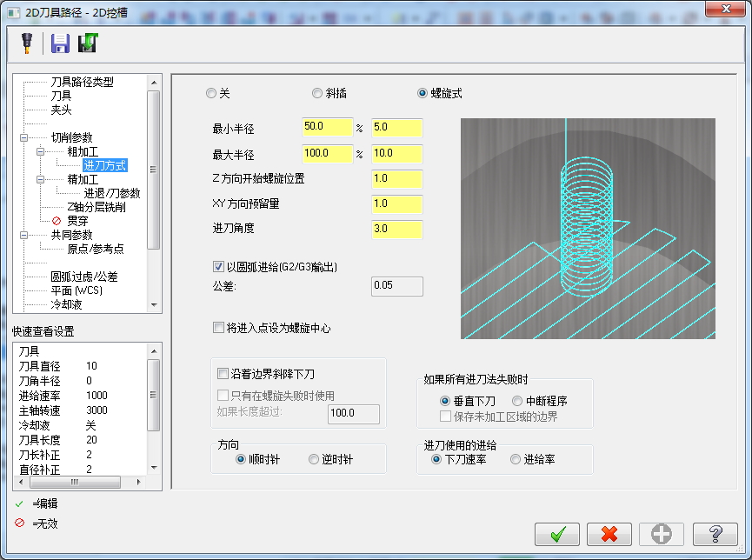752x560 pixels.
Task: Click the tool icon in the dialog toolbar
Action: pos(25,43)
